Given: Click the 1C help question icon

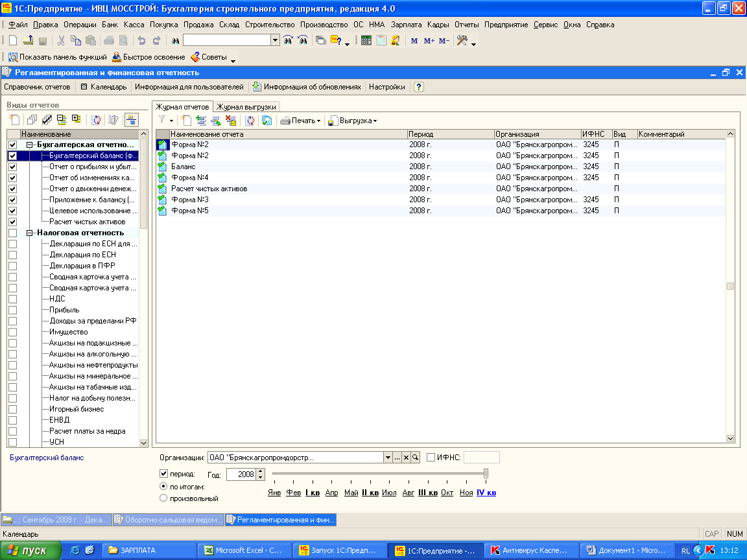Looking at the screenshot, I should click(x=336, y=40).
